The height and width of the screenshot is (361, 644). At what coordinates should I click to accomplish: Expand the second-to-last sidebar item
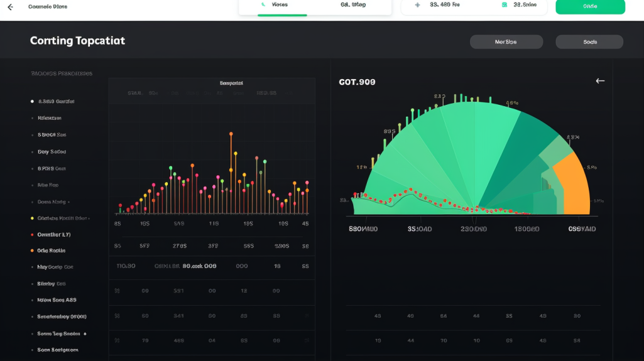pyautogui.click(x=84, y=334)
